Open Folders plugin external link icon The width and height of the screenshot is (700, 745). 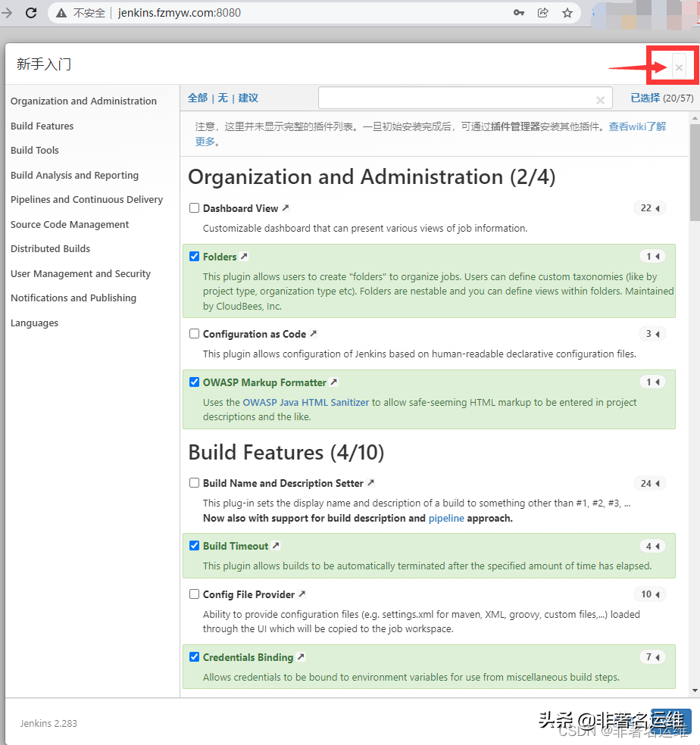pos(244,256)
